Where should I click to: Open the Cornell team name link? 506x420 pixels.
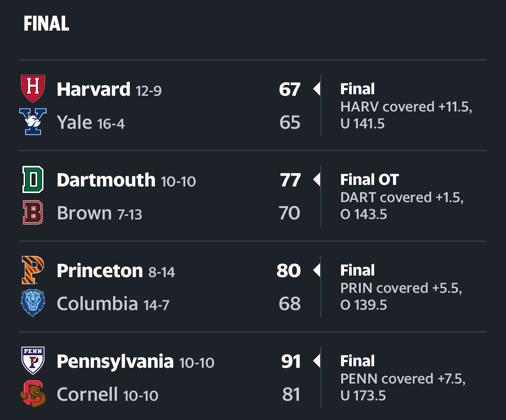tap(87, 394)
